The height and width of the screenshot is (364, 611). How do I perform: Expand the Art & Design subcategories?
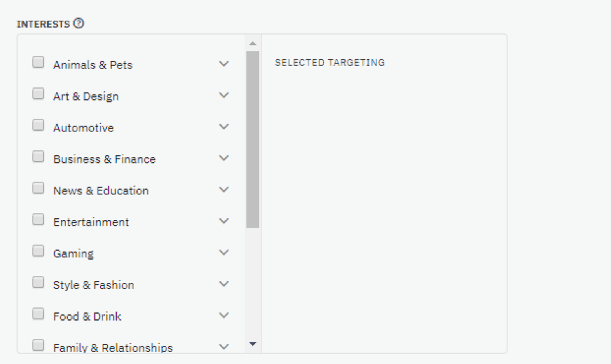[224, 95]
